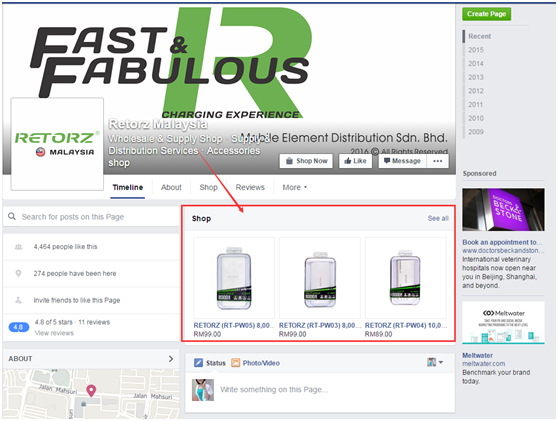Expand the More tab dropdown

pyautogui.click(x=294, y=187)
